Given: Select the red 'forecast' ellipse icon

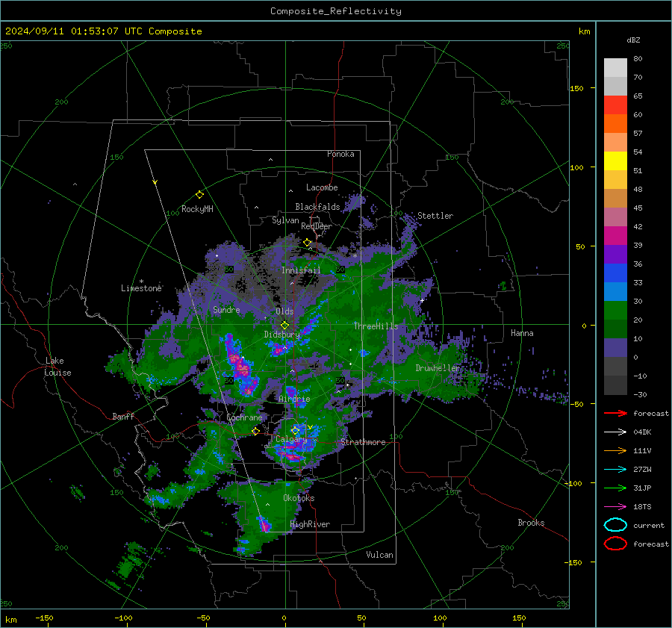Looking at the screenshot, I should (x=615, y=544).
